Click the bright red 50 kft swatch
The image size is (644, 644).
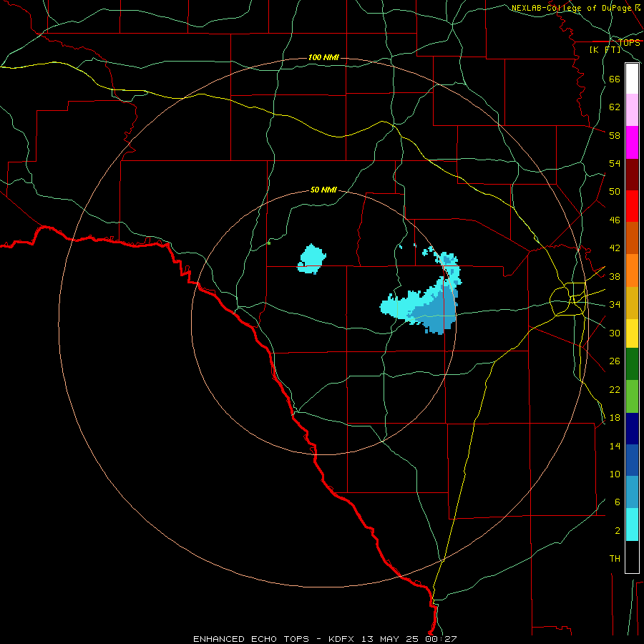coord(632,206)
